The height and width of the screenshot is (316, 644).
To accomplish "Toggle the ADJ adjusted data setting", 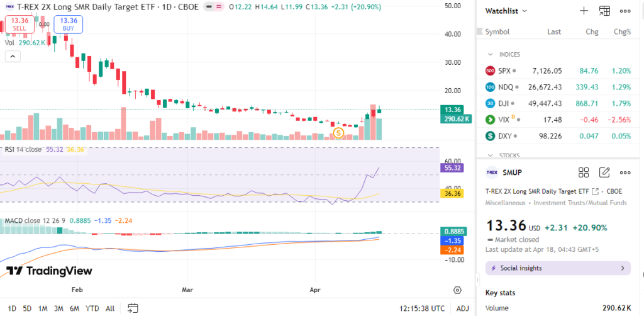I will [462, 308].
